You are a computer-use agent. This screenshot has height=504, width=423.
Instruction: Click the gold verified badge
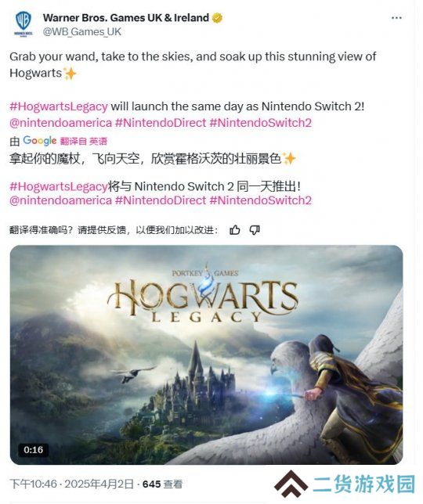point(217,18)
